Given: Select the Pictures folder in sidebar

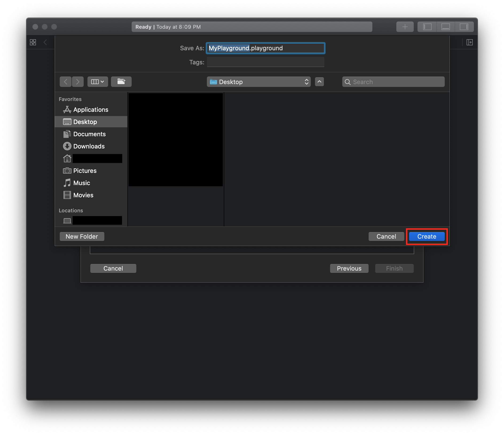Looking at the screenshot, I should [x=85, y=171].
